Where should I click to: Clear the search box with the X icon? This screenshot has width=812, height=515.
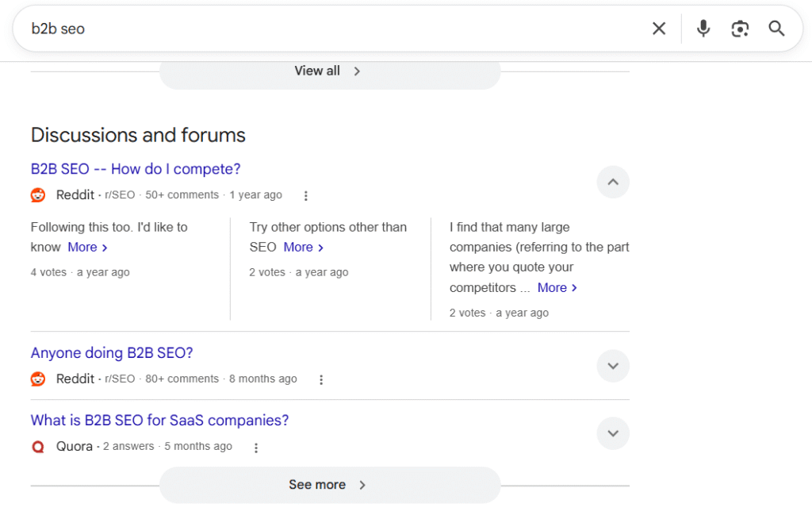[x=659, y=29]
